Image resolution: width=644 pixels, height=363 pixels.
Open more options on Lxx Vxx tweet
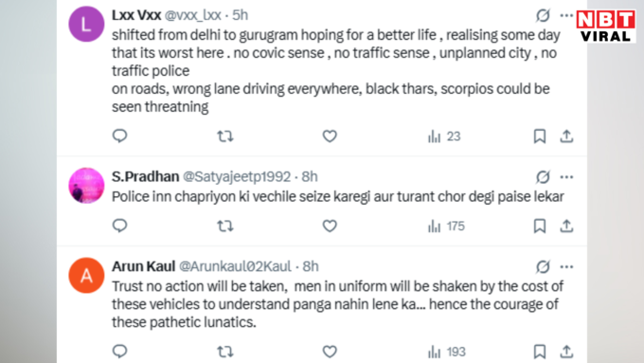coord(566,15)
